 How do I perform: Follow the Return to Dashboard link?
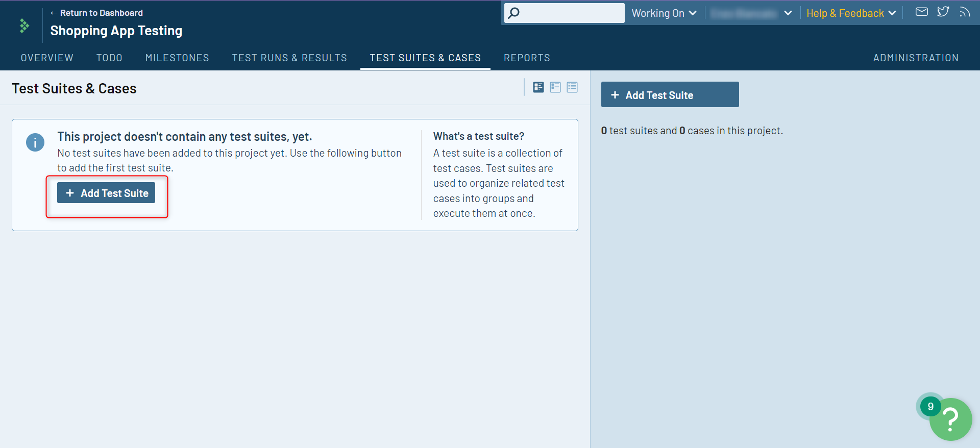pyautogui.click(x=97, y=13)
